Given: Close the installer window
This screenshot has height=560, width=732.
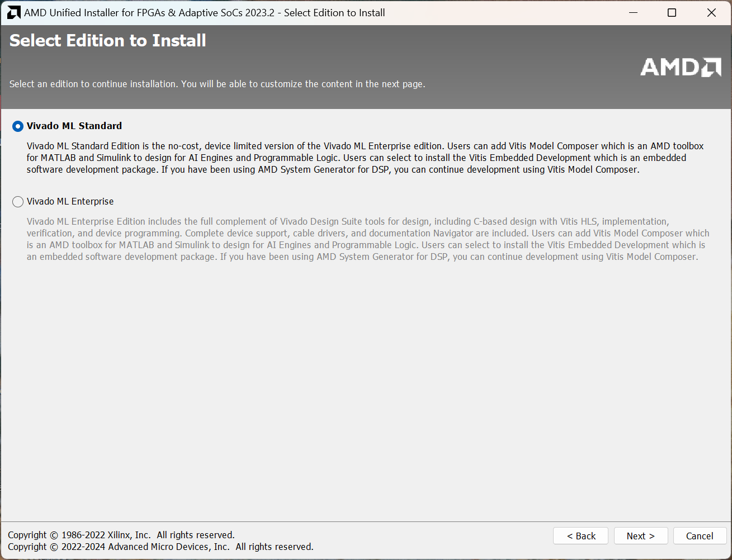Looking at the screenshot, I should click(711, 13).
